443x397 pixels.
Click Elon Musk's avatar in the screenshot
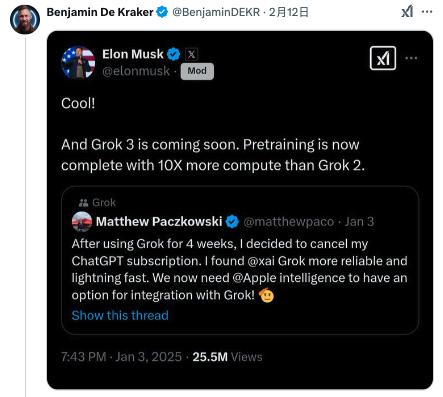pos(78,63)
